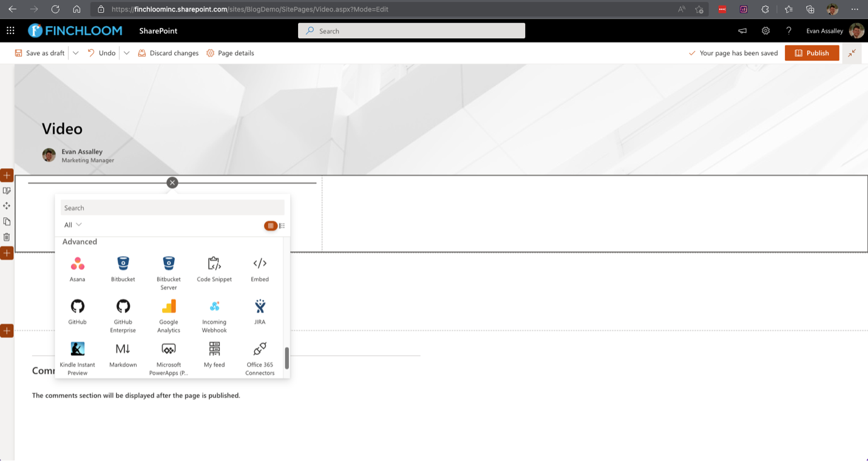Open Page details
This screenshot has height=463, width=868.
point(230,53)
